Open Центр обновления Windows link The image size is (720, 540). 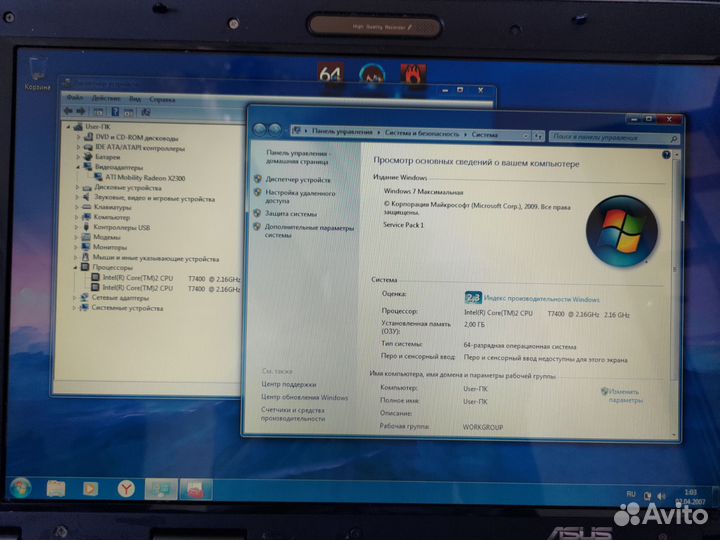click(304, 397)
